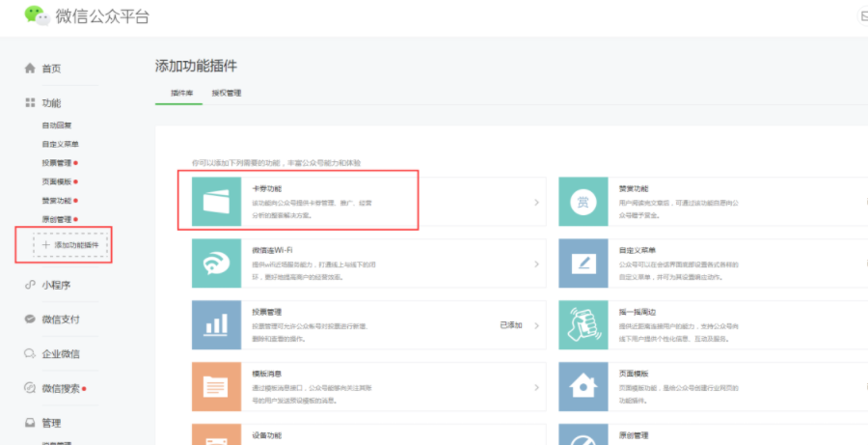Click the 管理 tray icon in sidebar
Screen dimensions: 868x445
pos(31,423)
